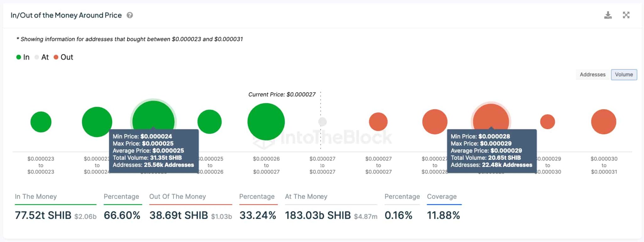Screen dimensions: 644x242
Task: Expand chart to fullscreen view
Action: 626,15
